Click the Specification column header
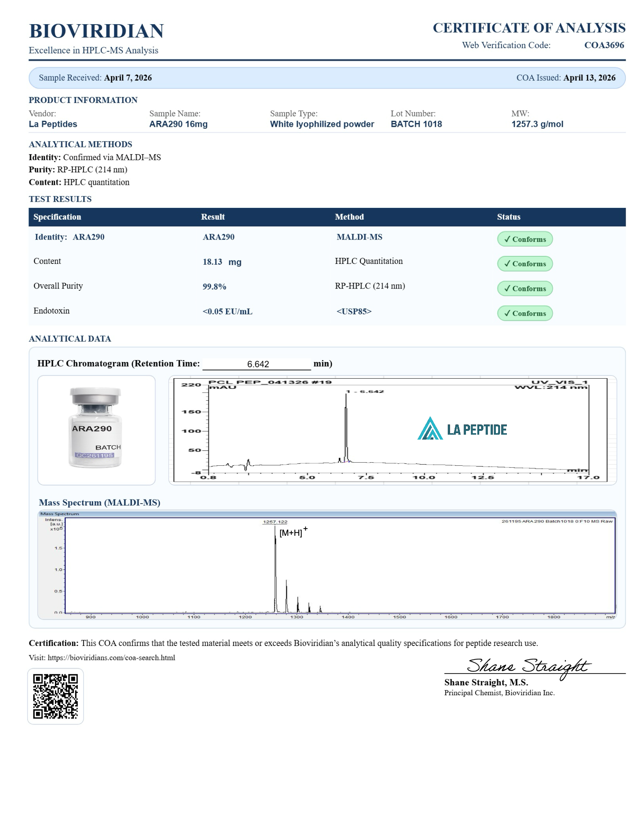Image resolution: width=644 pixels, height=833 pixels. 57,217
